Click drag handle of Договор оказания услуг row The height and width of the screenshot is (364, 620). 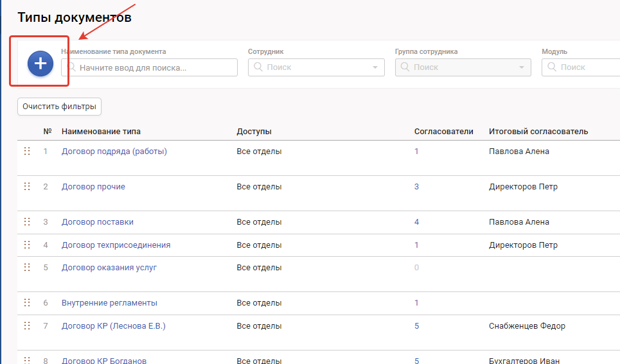[x=27, y=268]
